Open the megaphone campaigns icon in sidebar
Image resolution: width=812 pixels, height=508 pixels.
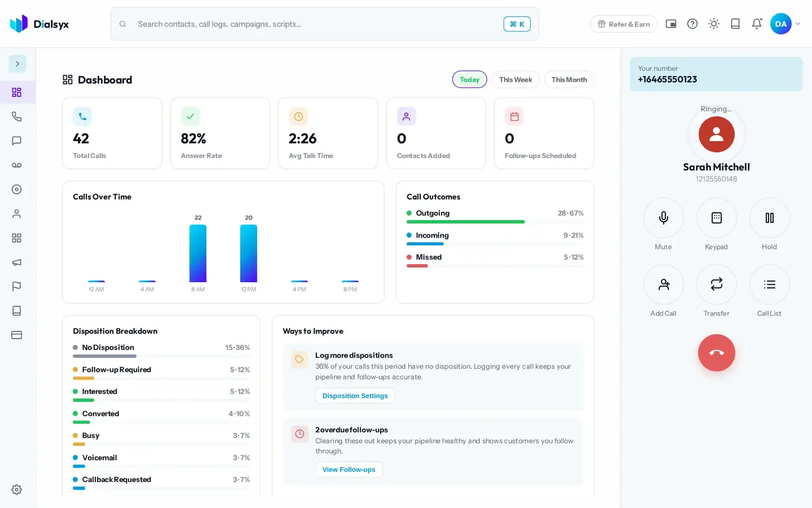(17, 262)
